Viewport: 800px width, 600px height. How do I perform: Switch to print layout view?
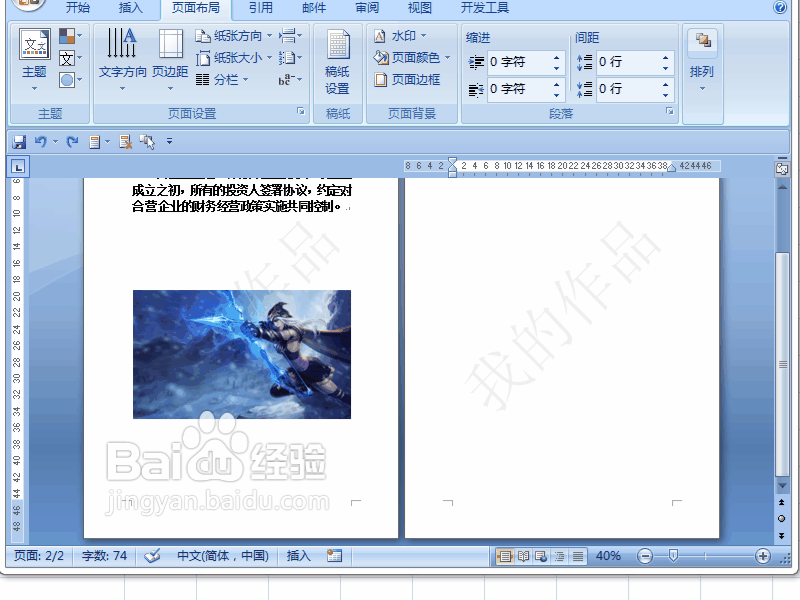(505, 556)
